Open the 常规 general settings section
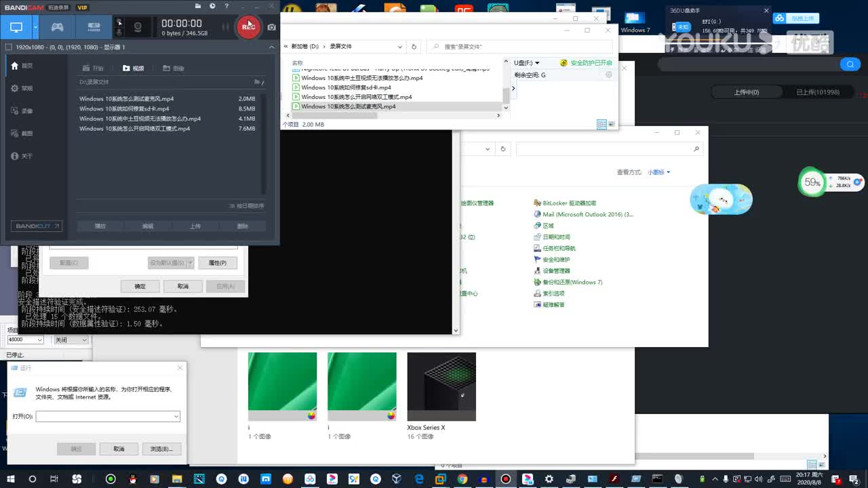Image resolution: width=868 pixels, height=488 pixels. (x=22, y=88)
